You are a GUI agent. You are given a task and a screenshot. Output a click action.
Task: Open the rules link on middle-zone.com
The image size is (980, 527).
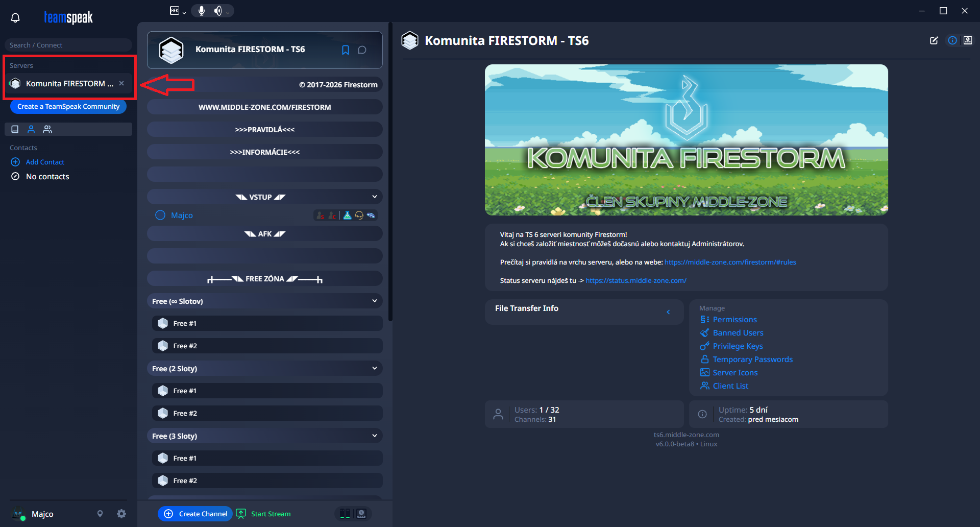pos(730,262)
